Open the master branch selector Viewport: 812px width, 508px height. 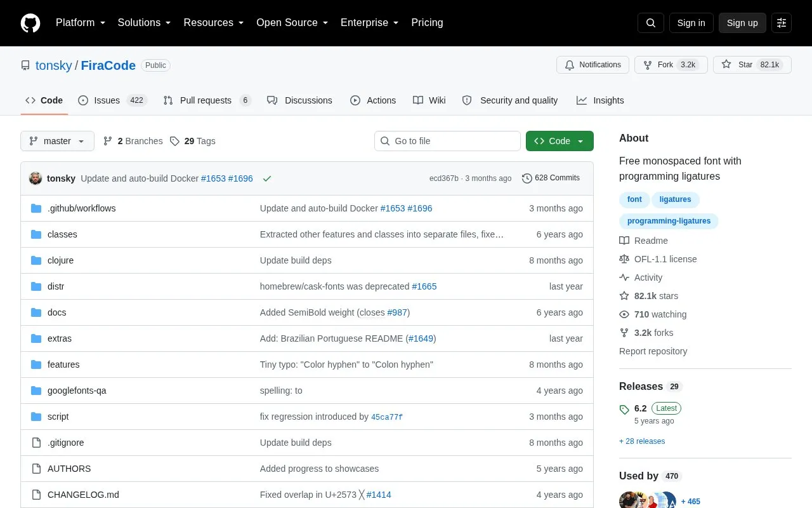pos(57,141)
